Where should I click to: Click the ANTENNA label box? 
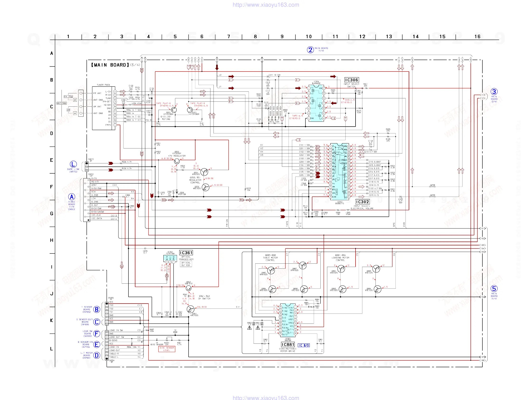point(62,103)
